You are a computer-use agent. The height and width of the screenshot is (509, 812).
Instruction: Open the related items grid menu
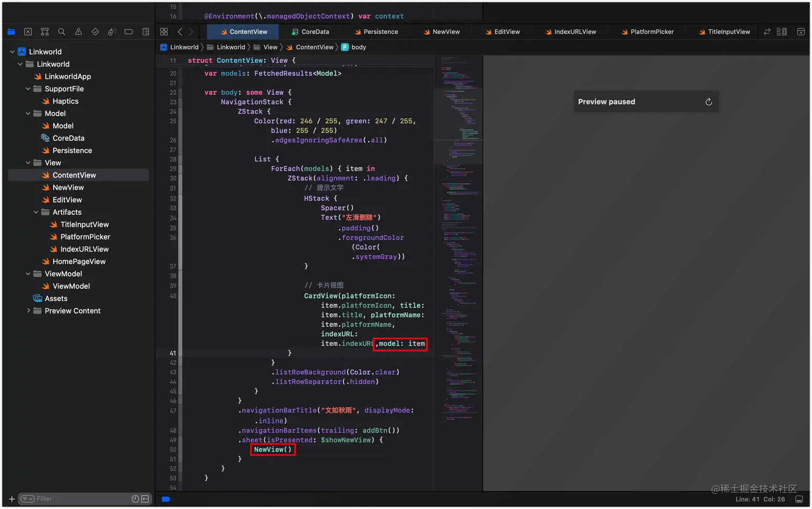(x=164, y=32)
